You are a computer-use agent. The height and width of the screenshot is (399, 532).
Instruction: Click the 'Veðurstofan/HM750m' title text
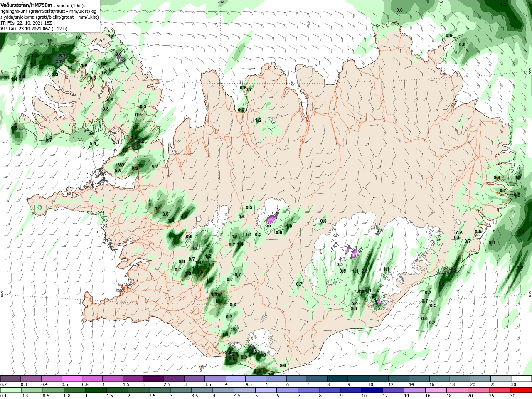point(26,5)
